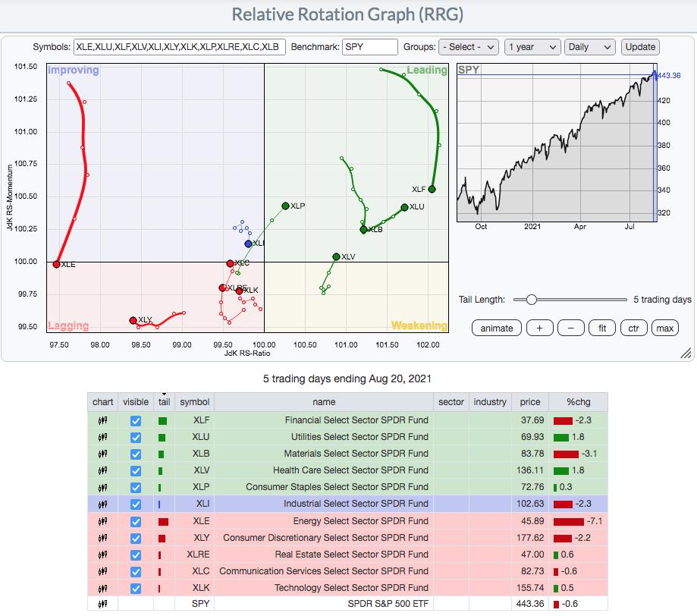
Task: Open chart icon for XLC row
Action: pyautogui.click(x=102, y=571)
